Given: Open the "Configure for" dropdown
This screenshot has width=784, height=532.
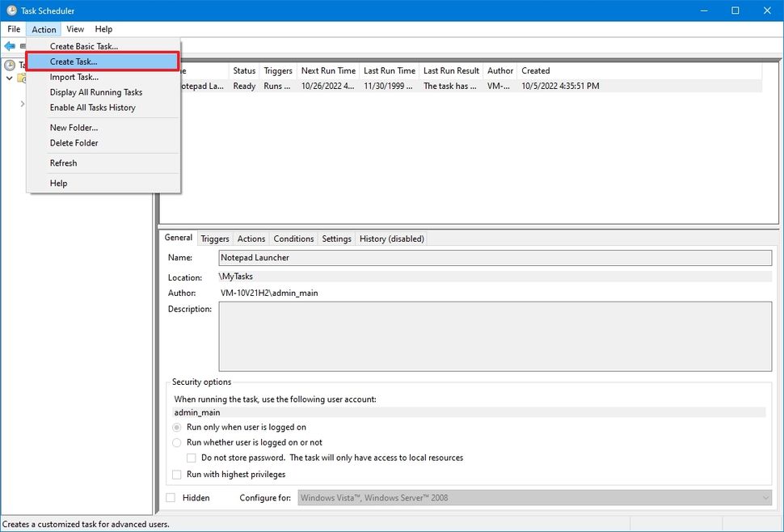Looking at the screenshot, I should tap(765, 497).
